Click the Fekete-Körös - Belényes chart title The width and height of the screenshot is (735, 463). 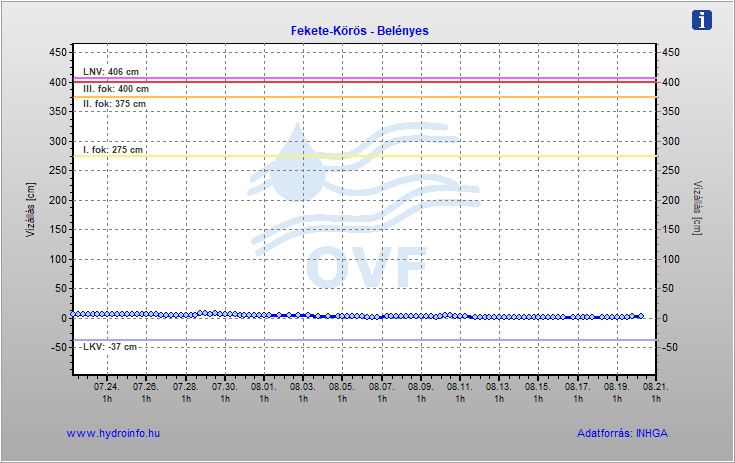click(360, 31)
